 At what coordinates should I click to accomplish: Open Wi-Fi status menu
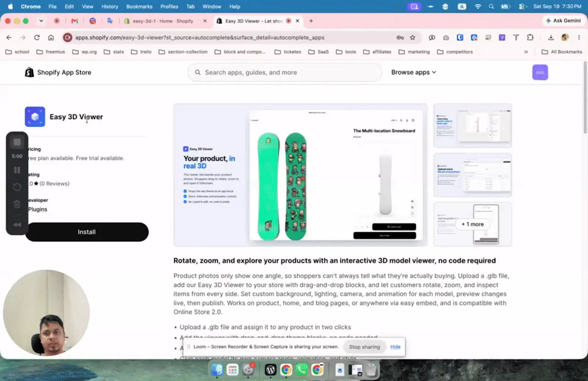pyautogui.click(x=478, y=7)
